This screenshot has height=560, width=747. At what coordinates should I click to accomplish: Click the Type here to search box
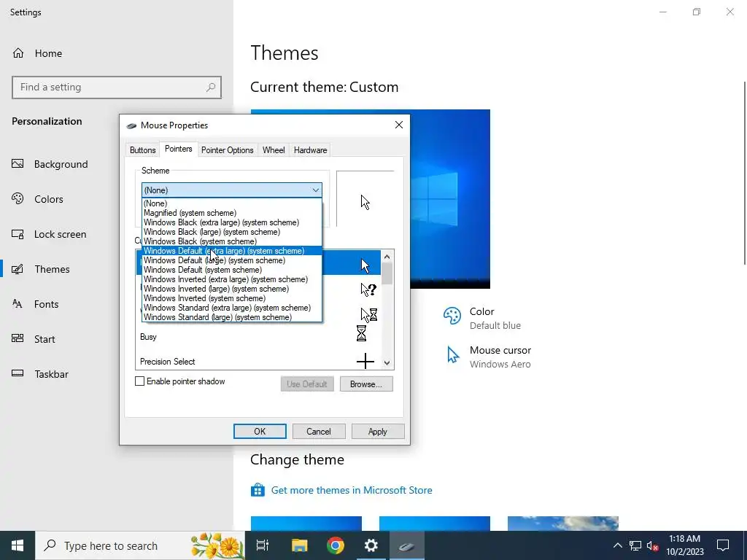(140, 545)
